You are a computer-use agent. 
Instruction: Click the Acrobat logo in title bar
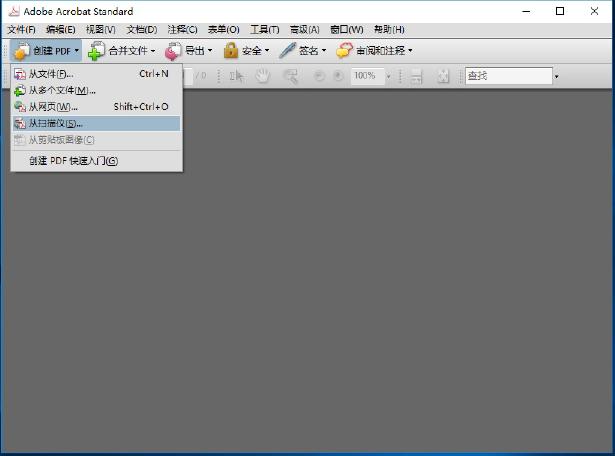[14, 11]
